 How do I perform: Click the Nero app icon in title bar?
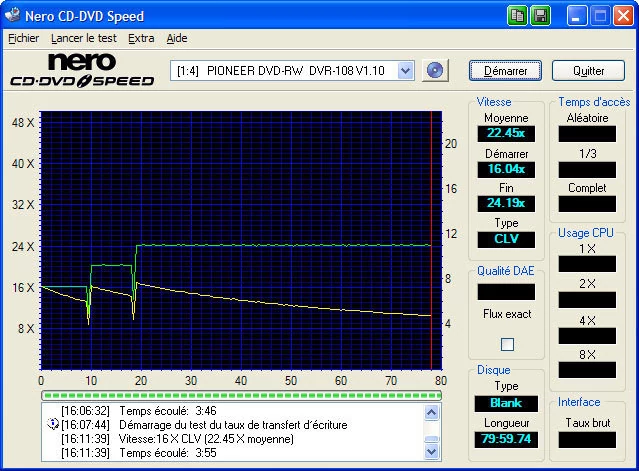coord(12,15)
